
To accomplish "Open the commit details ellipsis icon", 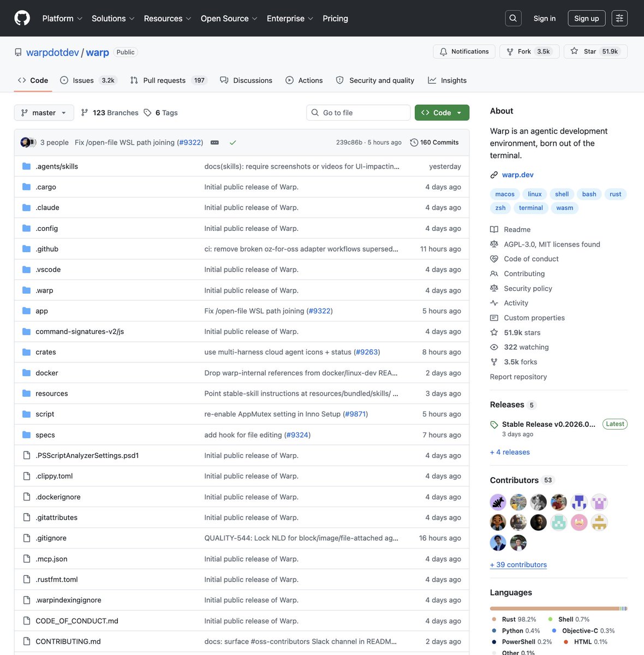I will point(214,142).
